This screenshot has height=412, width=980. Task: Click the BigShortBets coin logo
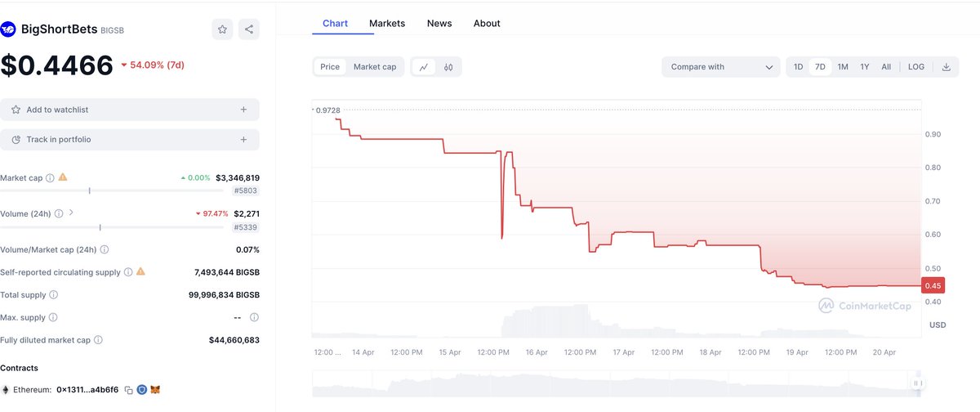coord(8,29)
